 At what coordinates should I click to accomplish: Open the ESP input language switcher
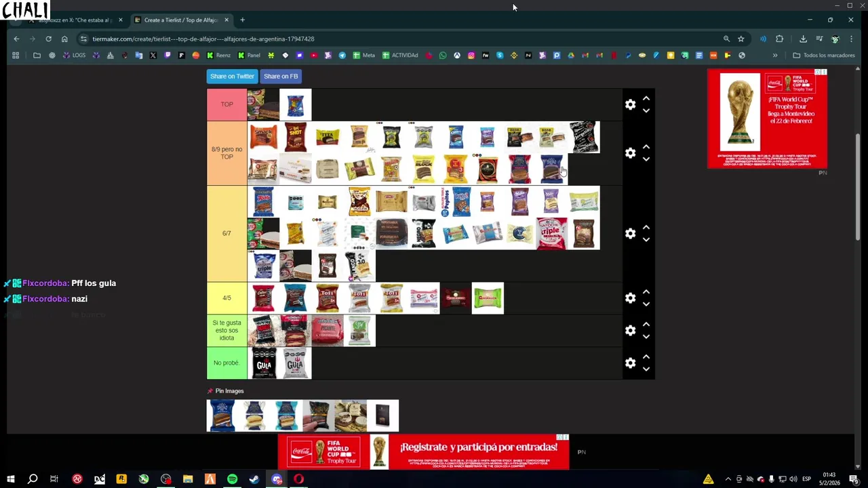807,479
